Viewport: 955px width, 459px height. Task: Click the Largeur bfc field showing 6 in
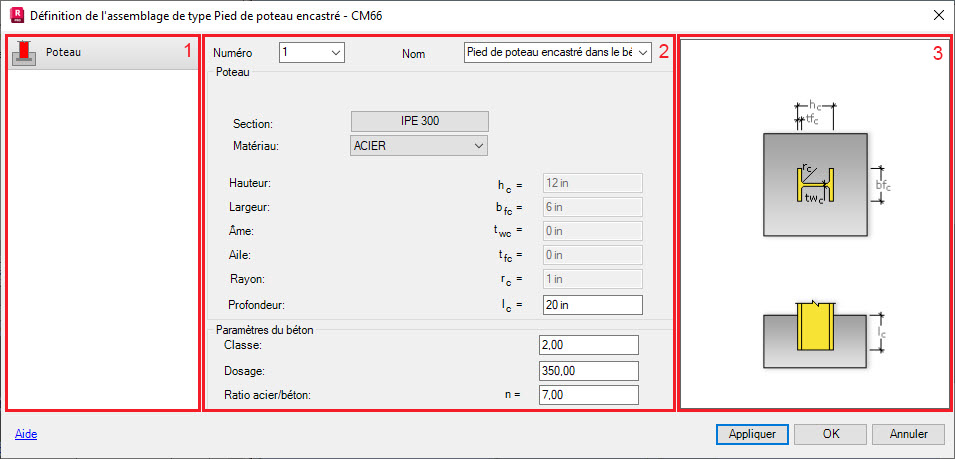click(x=592, y=208)
